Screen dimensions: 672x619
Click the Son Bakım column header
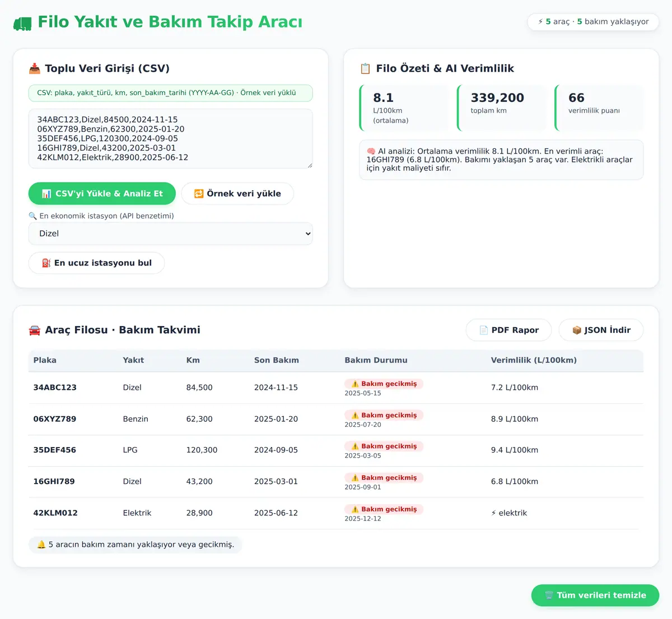click(276, 361)
